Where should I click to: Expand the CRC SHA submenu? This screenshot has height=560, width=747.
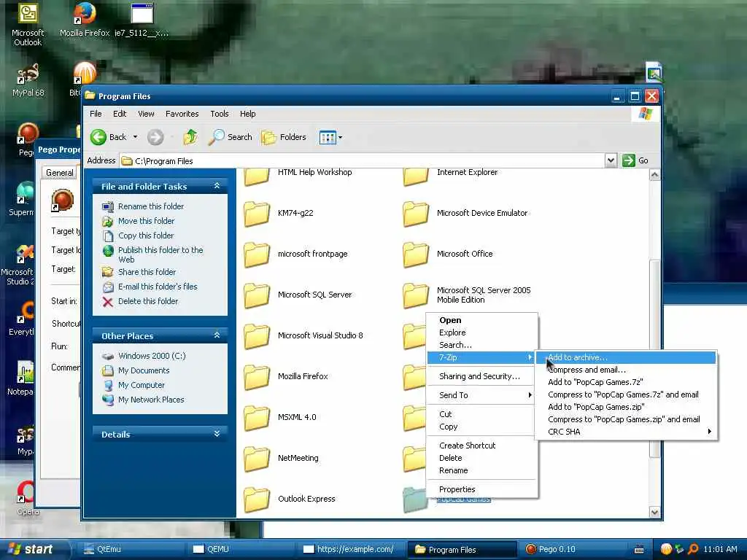tap(626, 432)
